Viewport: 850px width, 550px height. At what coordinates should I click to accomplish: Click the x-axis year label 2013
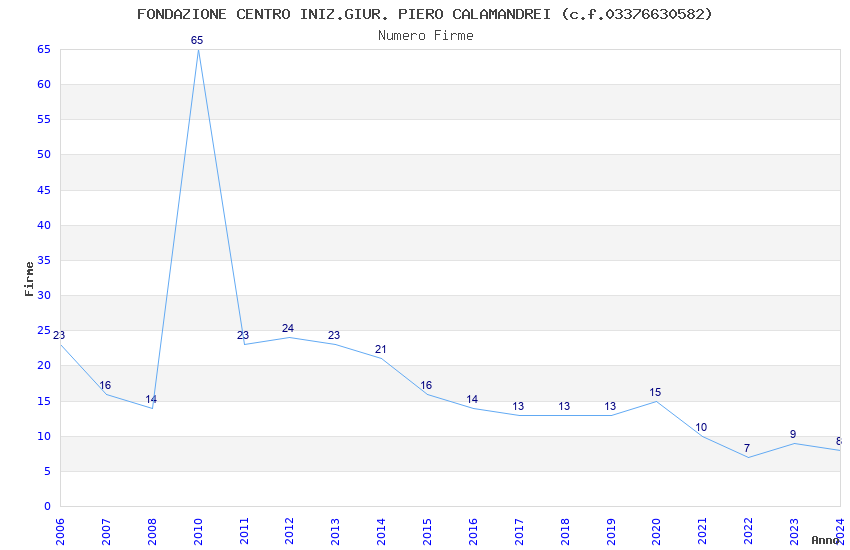(x=336, y=532)
